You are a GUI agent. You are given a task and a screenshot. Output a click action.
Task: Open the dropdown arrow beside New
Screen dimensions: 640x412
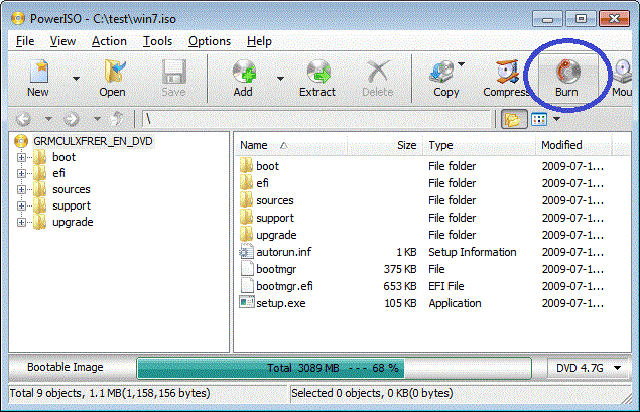(76, 78)
